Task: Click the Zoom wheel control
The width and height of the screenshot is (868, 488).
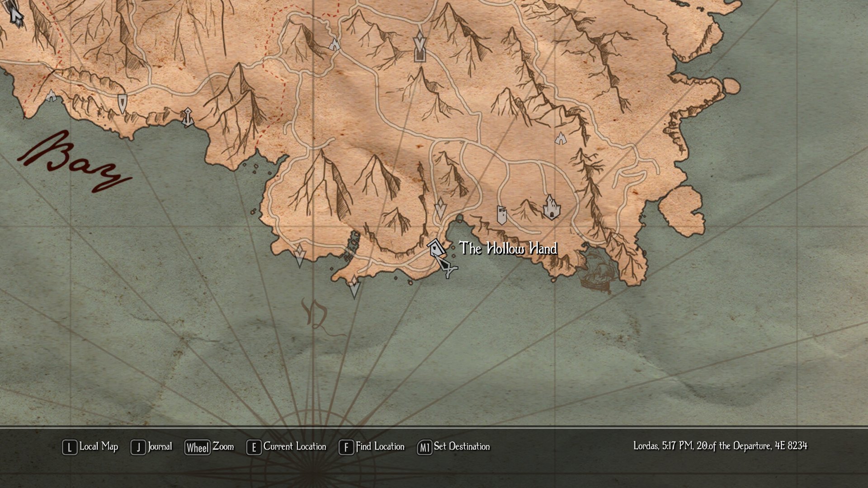Action: (209, 447)
